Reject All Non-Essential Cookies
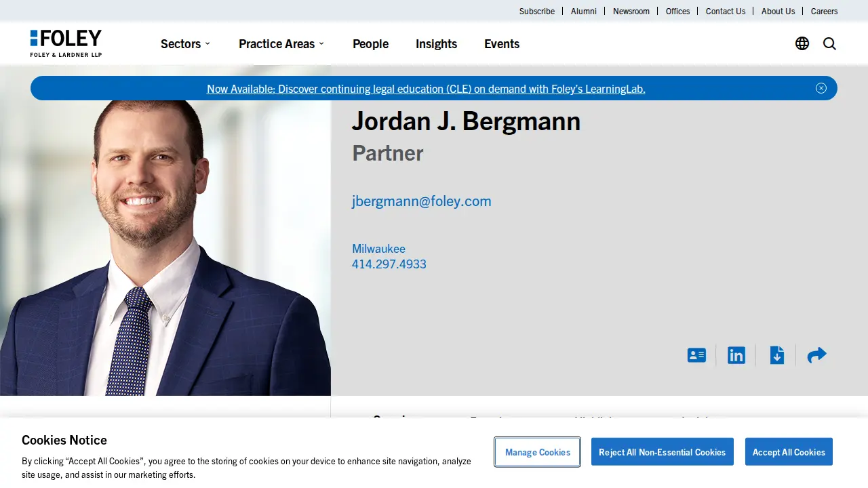 pos(663,452)
